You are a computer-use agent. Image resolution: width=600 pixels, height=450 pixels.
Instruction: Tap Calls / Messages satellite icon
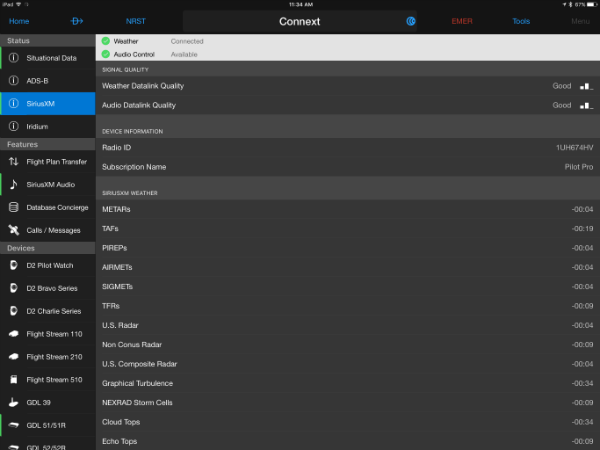pyautogui.click(x=14, y=230)
